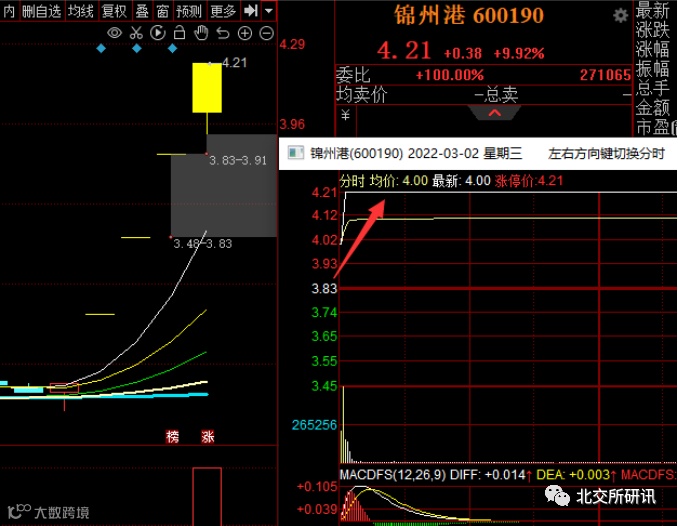The image size is (678, 526).
Task: Click the large red 4.21 latest price in quote panel
Action: click(404, 50)
